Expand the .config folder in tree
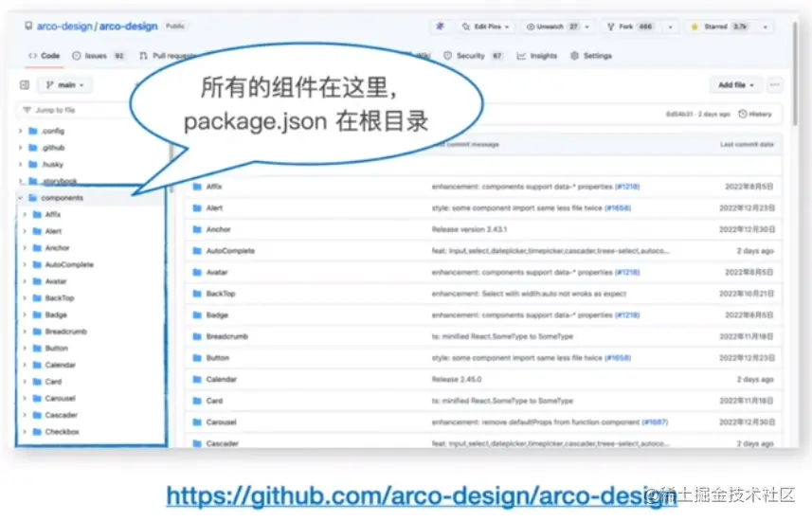Viewport: 812px width, 521px height. [x=20, y=131]
